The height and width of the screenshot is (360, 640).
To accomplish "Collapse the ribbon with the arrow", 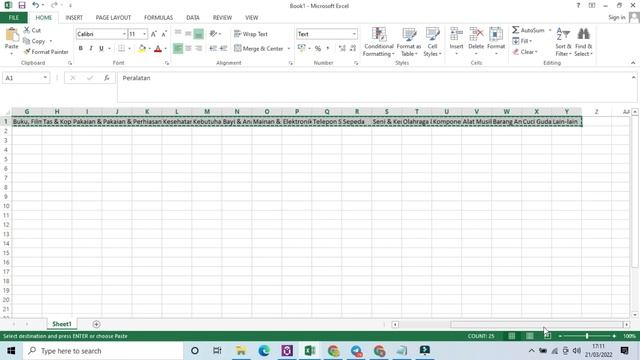I will tap(633, 63).
